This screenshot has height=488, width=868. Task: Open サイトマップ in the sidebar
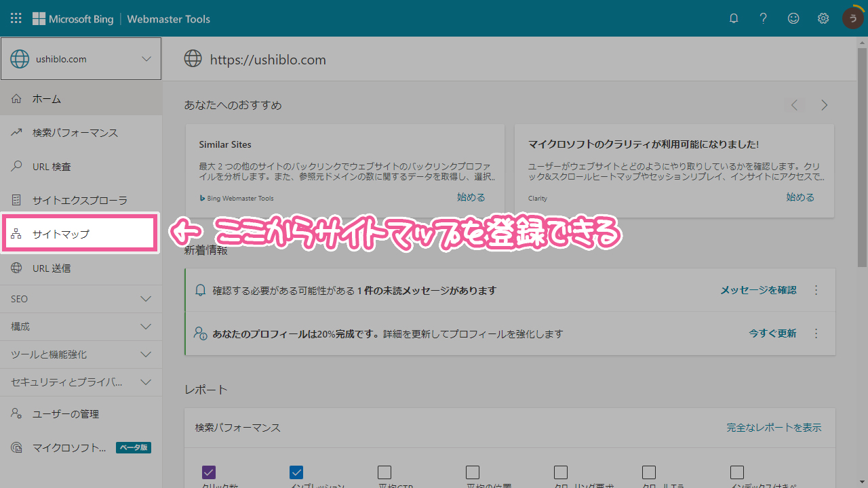[x=81, y=235]
